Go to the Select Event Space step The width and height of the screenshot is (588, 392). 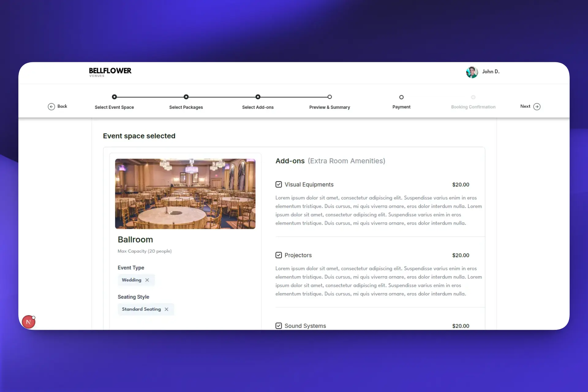pyautogui.click(x=114, y=107)
